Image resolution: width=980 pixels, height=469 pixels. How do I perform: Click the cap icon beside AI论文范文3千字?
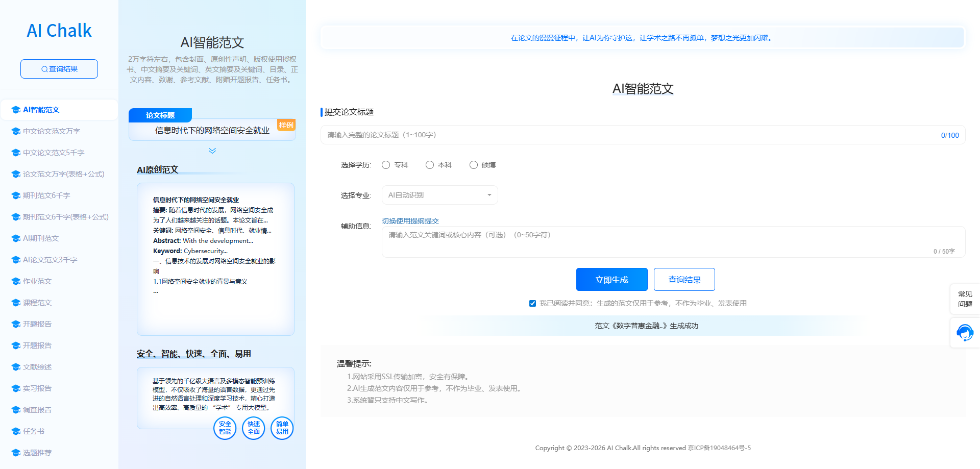[16, 260]
